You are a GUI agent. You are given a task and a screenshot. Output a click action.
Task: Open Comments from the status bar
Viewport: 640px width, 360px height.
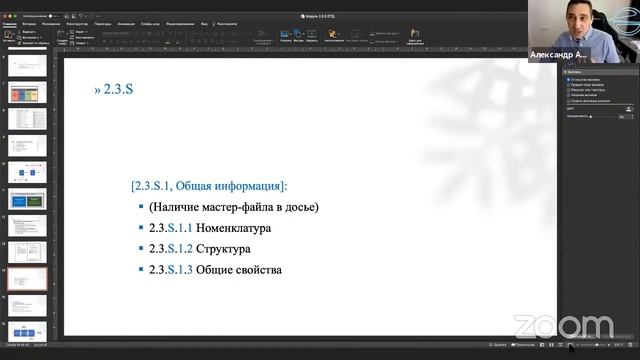click(x=523, y=345)
